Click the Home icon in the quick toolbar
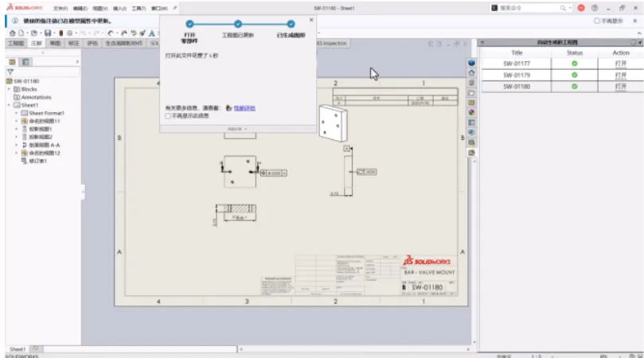This screenshot has width=644, height=358. (11, 33)
